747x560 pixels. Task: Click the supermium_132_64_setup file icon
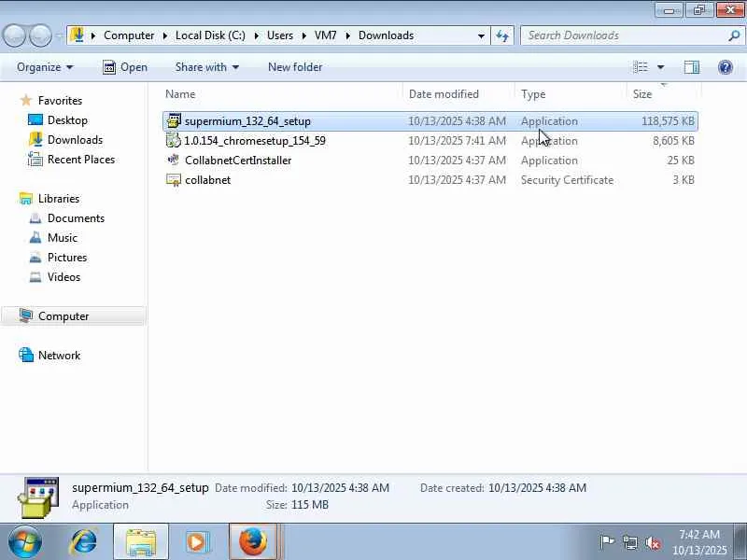[x=174, y=121]
